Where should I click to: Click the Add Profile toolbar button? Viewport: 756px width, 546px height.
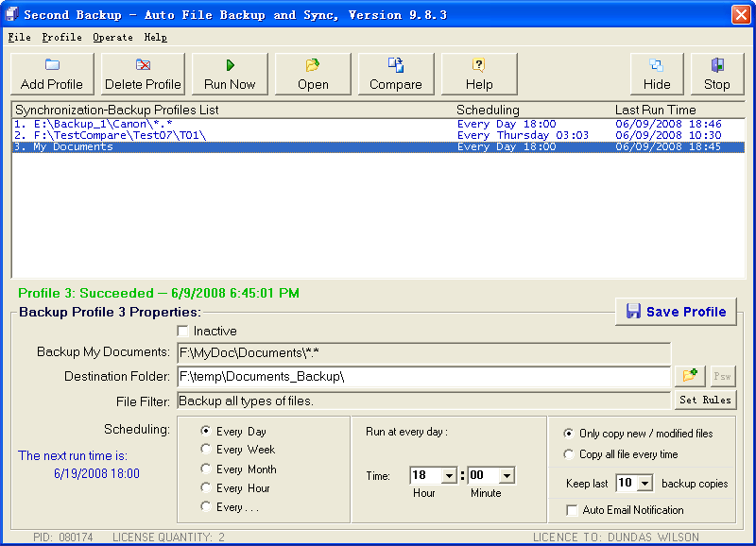point(52,74)
